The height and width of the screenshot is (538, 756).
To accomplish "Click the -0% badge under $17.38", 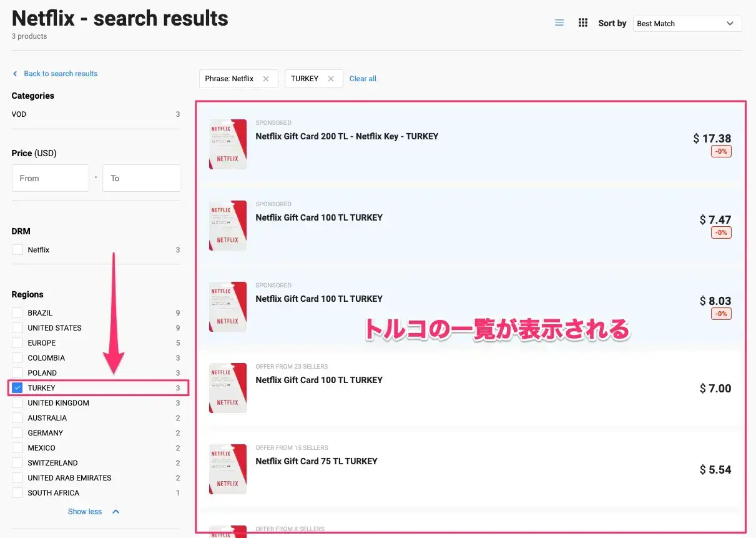I will [x=721, y=152].
